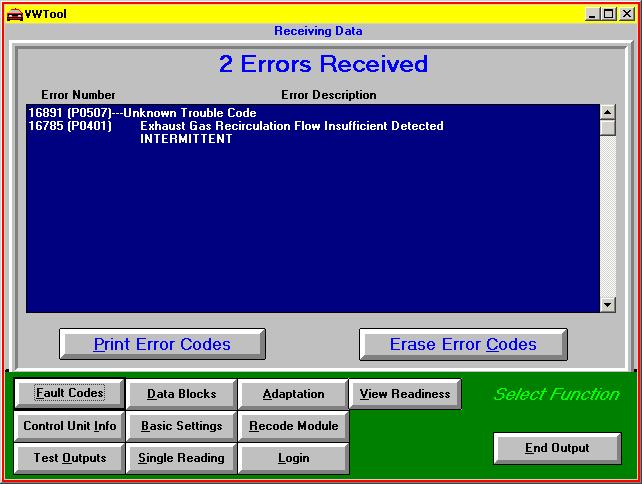Start Test Outputs function
The height and width of the screenshot is (484, 642).
70,458
